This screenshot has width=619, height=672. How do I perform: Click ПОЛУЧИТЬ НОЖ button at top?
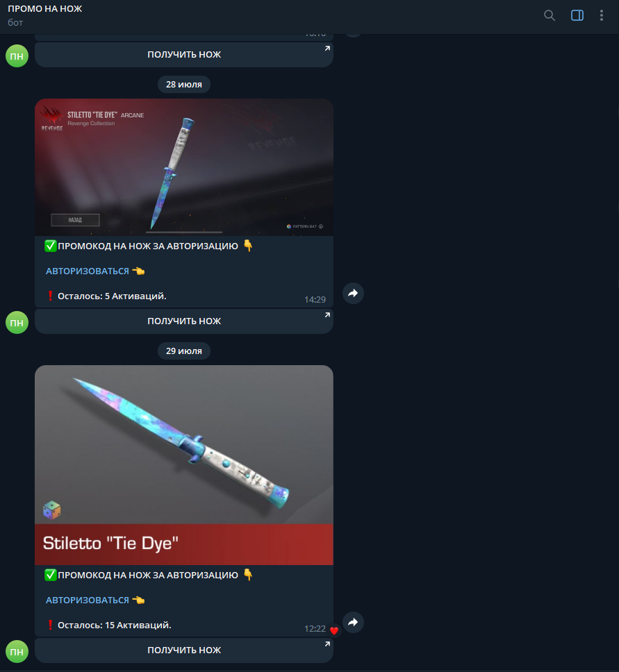click(184, 54)
